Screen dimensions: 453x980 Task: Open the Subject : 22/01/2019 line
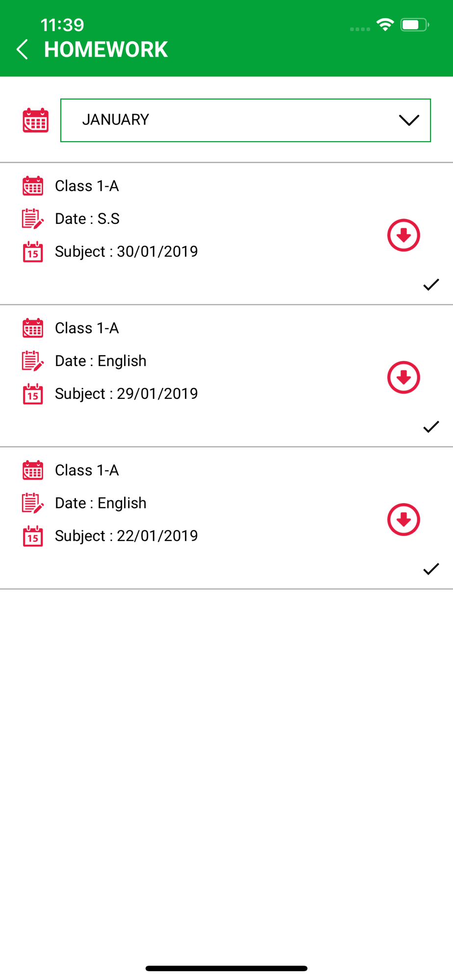(x=126, y=536)
